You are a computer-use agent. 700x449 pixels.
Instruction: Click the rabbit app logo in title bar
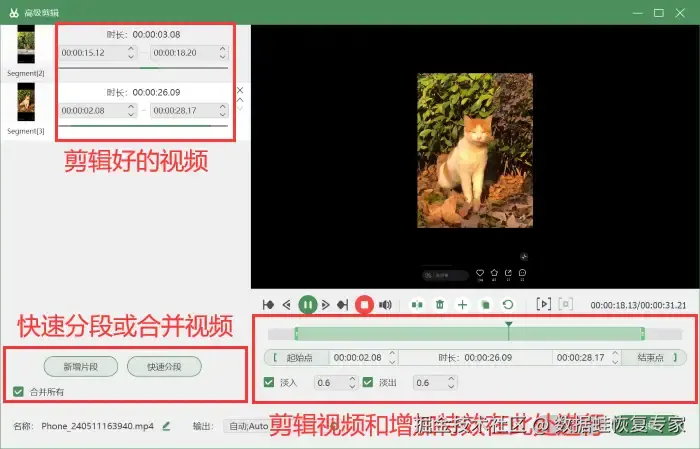14,12
